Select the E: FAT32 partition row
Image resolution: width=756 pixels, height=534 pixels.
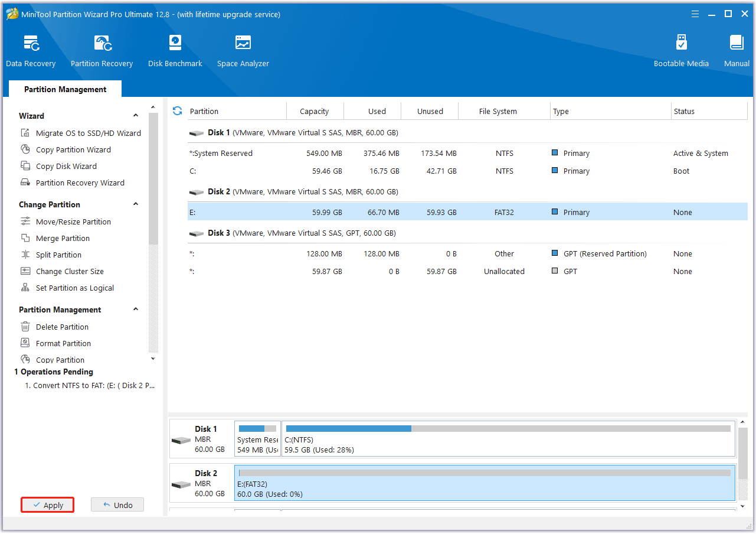(467, 212)
